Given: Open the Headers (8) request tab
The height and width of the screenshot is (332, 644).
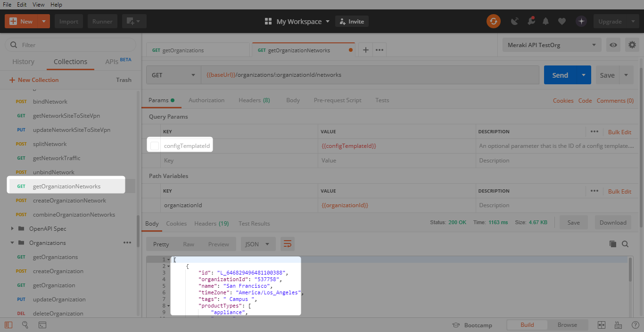Looking at the screenshot, I should click(x=254, y=100).
